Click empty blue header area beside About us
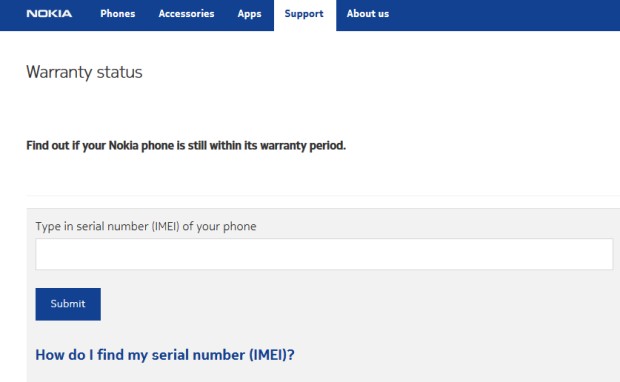The height and width of the screenshot is (382, 620). click(502, 15)
